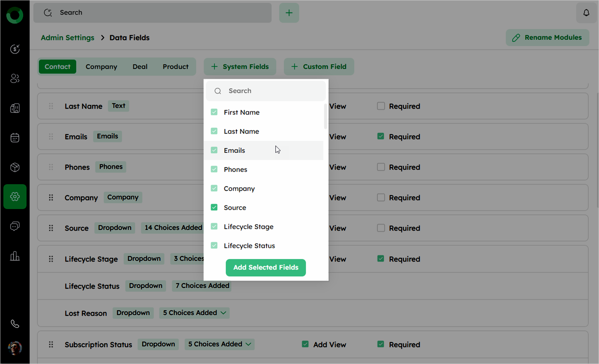Click the Admin Settings breadcrumb link

(67, 38)
